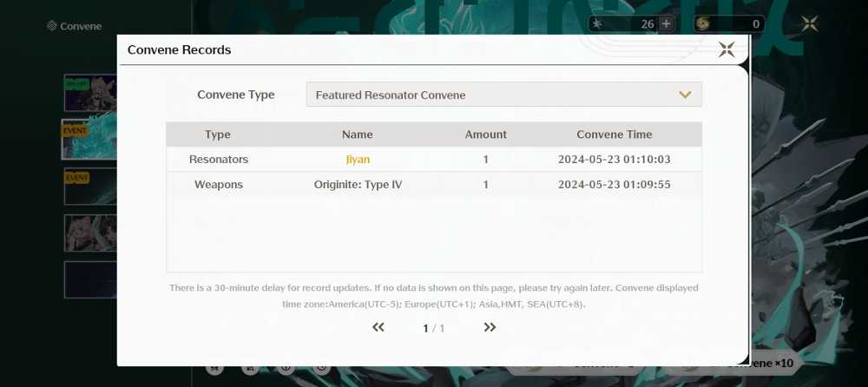Go to next records page arrows

[490, 327]
